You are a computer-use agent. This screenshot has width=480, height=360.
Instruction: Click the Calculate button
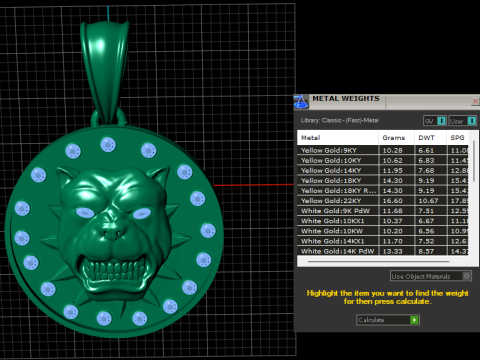point(388,320)
